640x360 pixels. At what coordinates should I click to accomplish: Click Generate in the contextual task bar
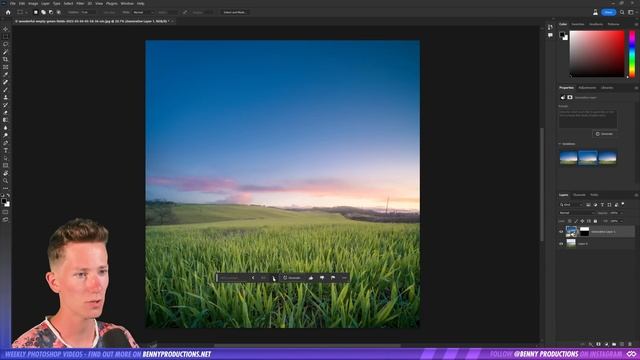click(292, 278)
